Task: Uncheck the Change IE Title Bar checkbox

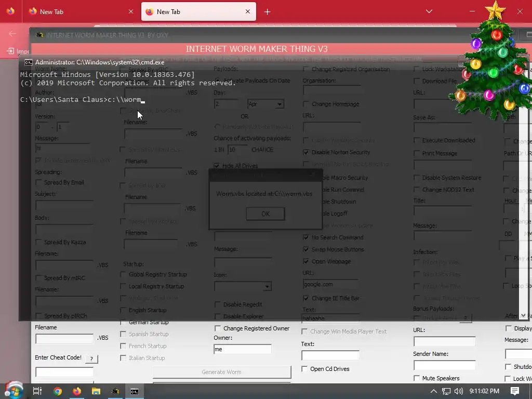Action: pyautogui.click(x=305, y=298)
